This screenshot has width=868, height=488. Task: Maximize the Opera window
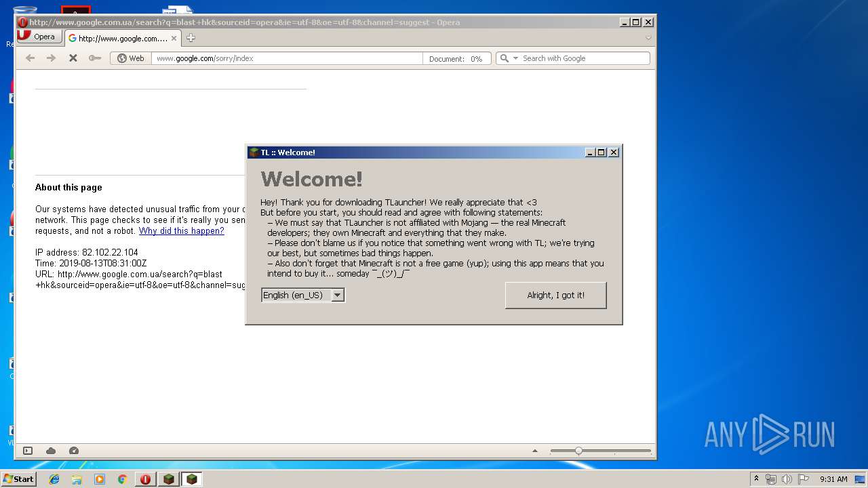point(636,22)
